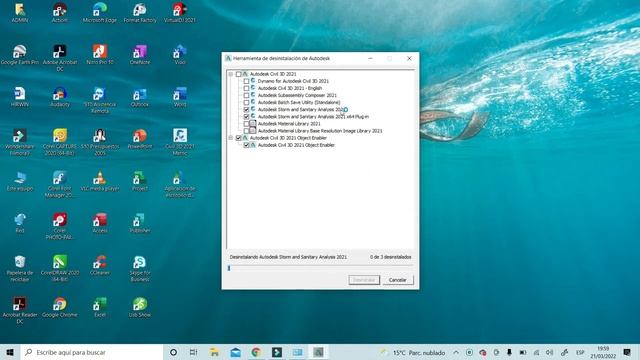Click the Autodesk logo in the dialog title bar
640x360 pixels.
click(228, 58)
